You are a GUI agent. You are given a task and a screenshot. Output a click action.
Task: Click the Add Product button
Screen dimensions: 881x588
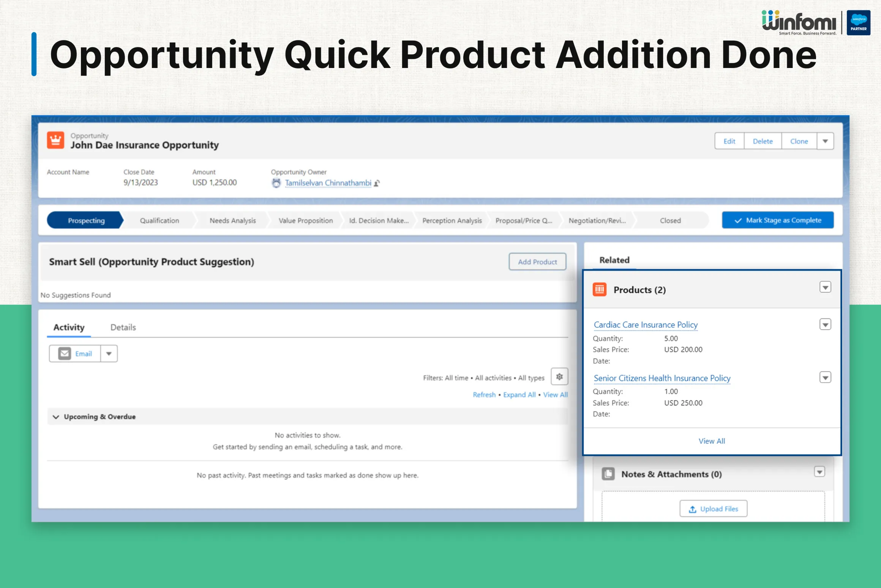point(537,262)
